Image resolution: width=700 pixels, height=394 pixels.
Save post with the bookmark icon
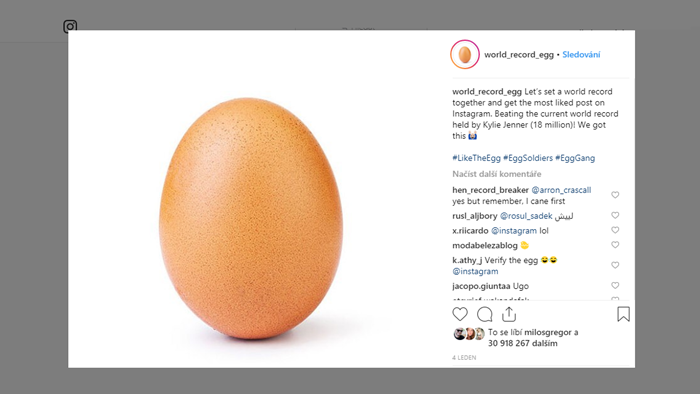(623, 314)
